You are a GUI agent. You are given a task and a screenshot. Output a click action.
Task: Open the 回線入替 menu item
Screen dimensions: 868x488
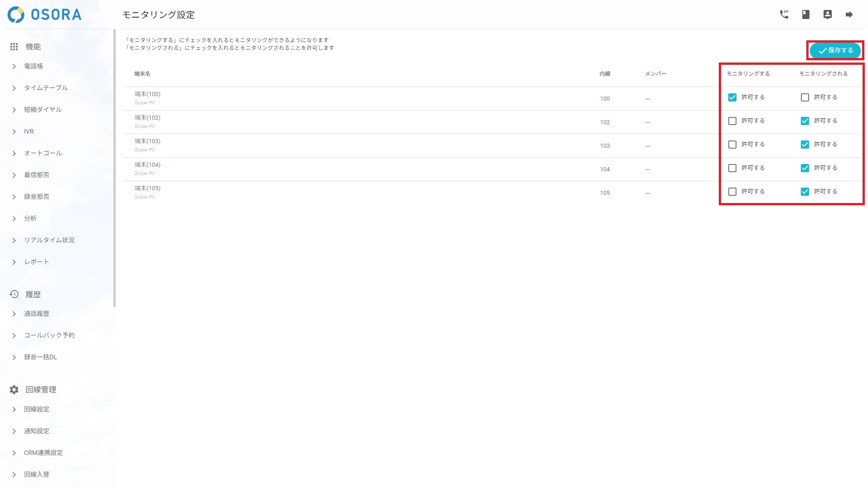tap(36, 474)
